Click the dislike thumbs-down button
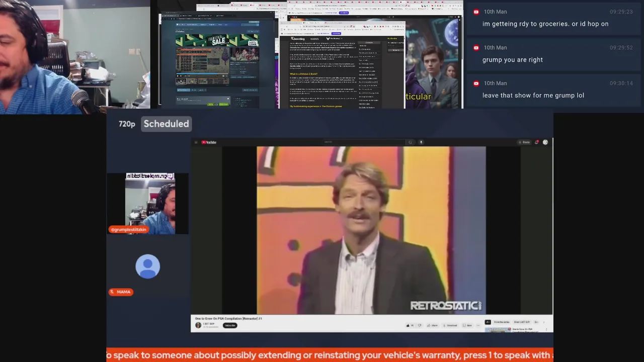The image size is (644, 362). pos(420,325)
